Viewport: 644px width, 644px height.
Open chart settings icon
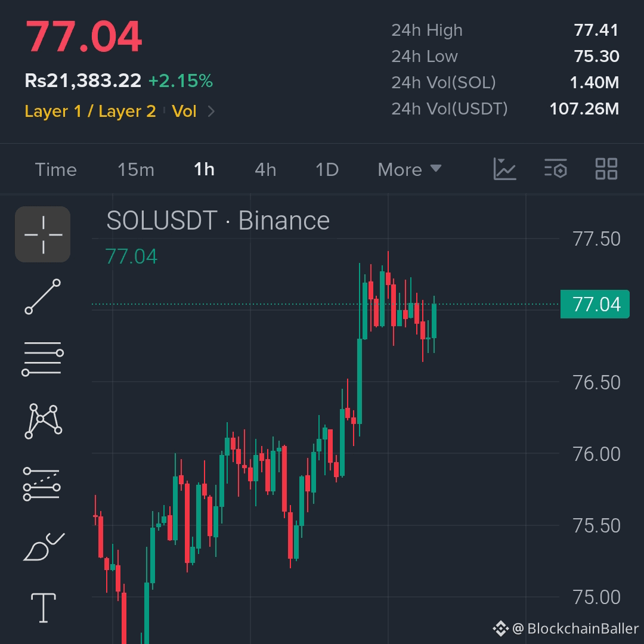pyautogui.click(x=555, y=168)
